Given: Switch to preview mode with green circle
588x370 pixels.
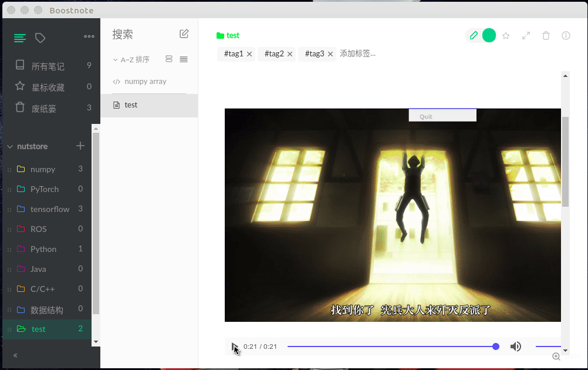Looking at the screenshot, I should pos(489,35).
